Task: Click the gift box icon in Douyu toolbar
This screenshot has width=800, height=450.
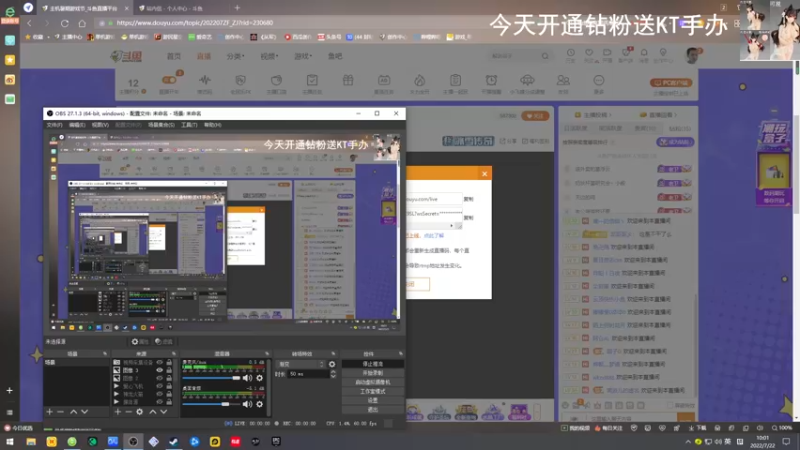Action: (348, 80)
